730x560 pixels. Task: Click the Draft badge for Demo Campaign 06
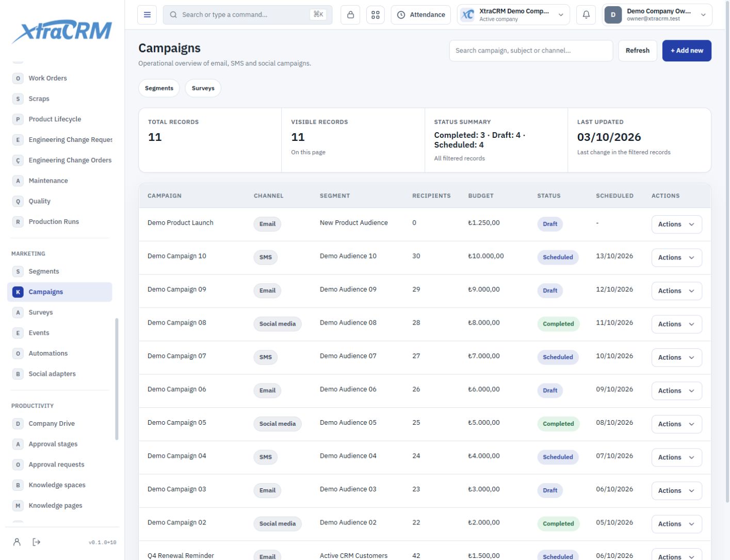coord(550,391)
